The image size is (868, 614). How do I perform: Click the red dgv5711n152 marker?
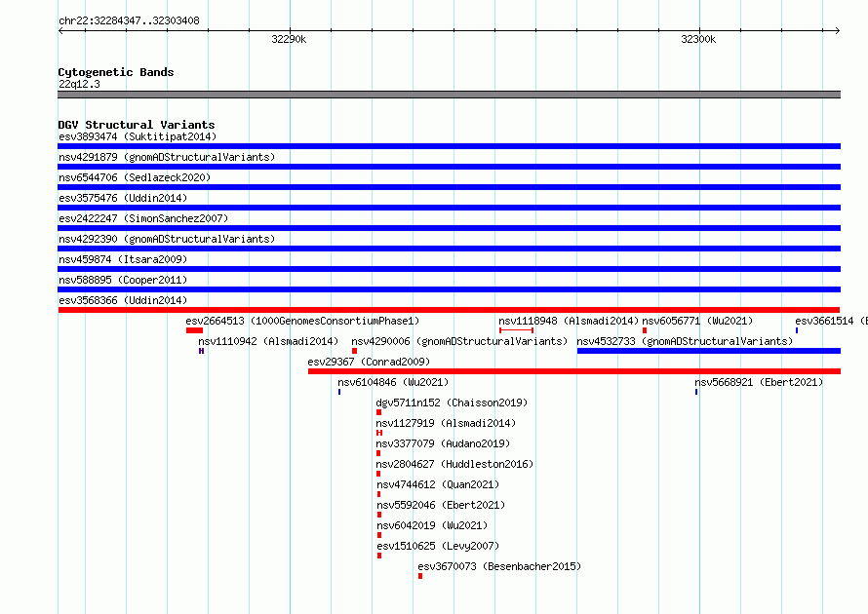click(378, 412)
